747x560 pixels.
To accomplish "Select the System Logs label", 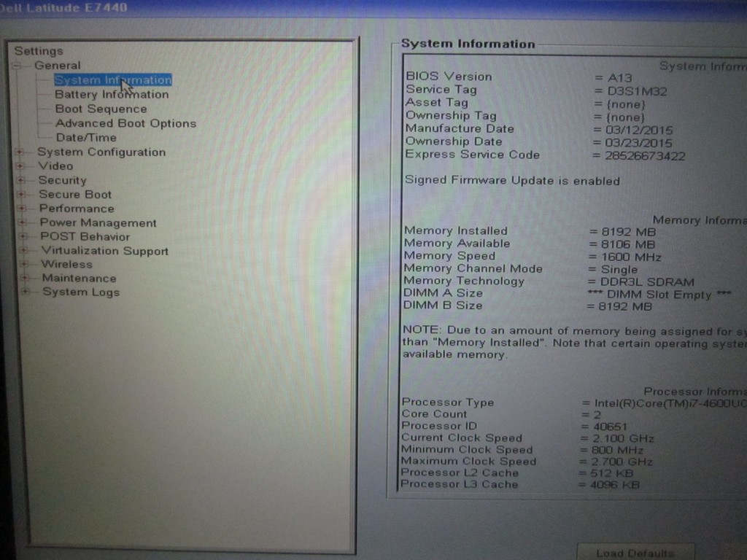I will point(81,292).
